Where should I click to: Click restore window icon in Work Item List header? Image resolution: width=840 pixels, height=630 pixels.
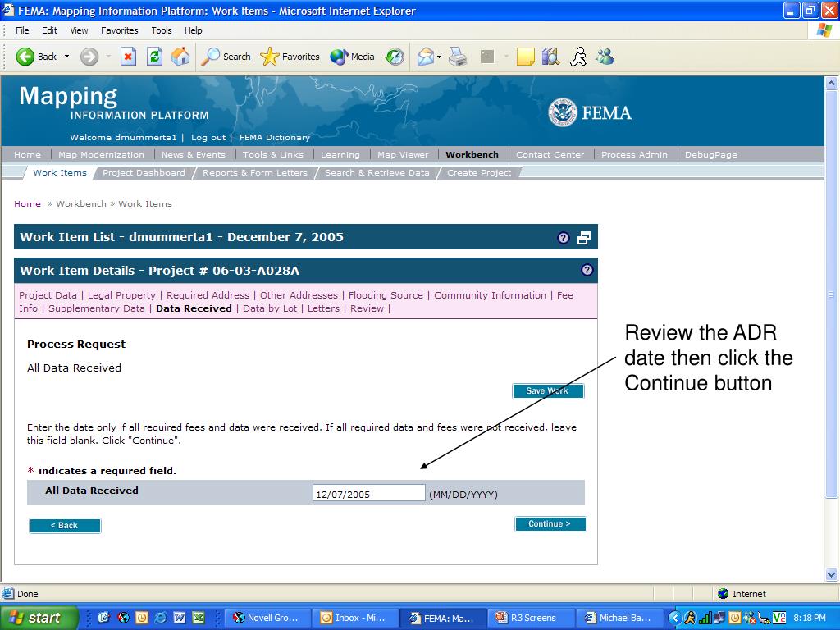point(583,238)
